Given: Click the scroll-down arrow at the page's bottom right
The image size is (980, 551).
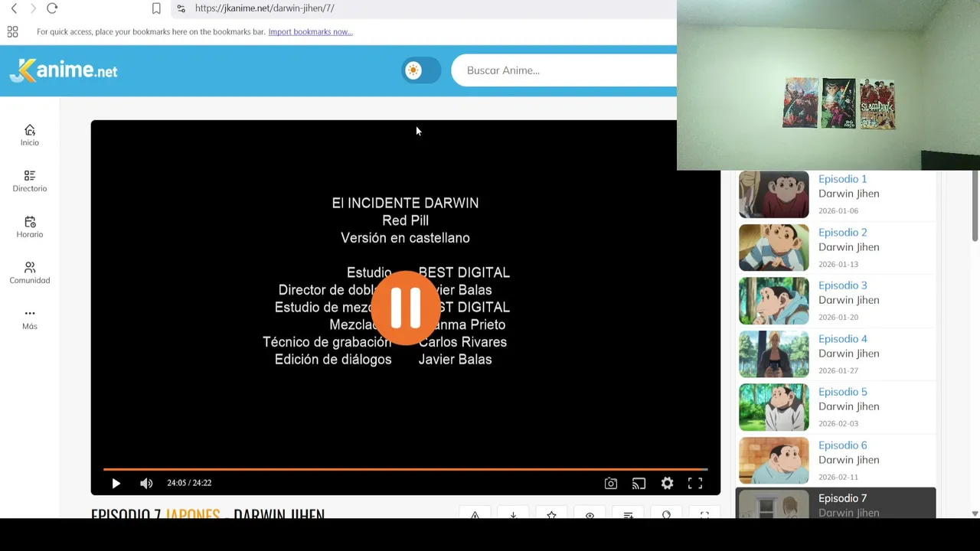Looking at the screenshot, I should point(975,514).
